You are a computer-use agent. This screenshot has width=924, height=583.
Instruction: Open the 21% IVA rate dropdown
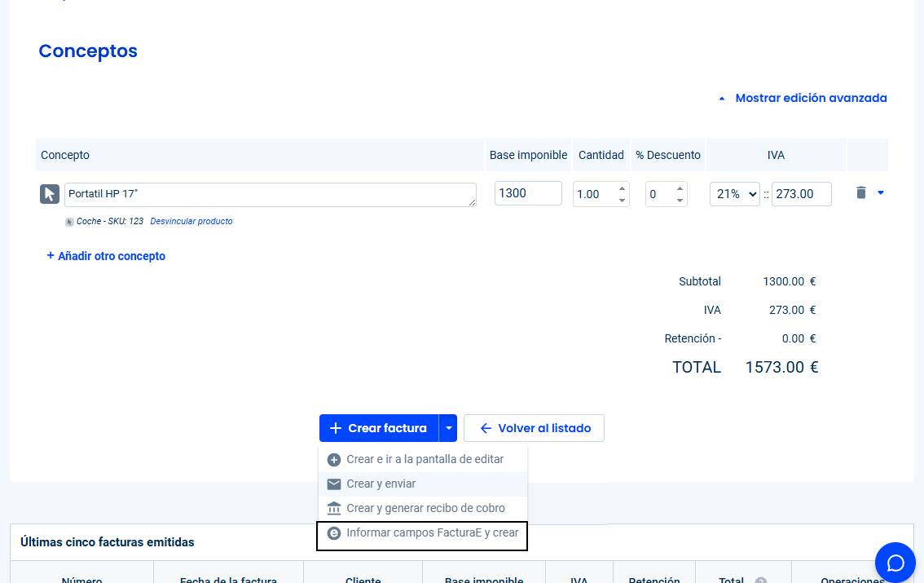tap(734, 194)
